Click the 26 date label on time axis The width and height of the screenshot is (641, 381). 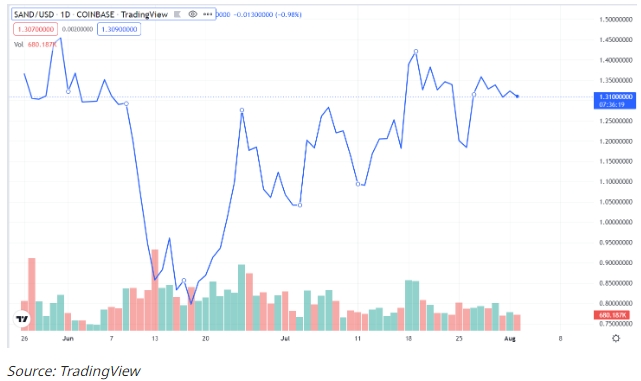[x=25, y=338]
